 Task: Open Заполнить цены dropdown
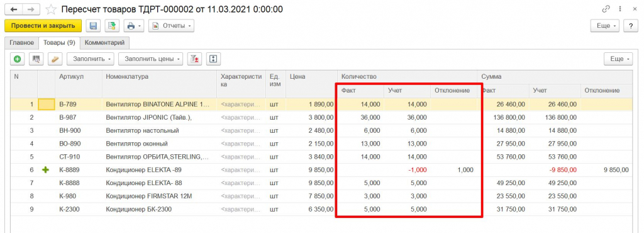click(151, 59)
